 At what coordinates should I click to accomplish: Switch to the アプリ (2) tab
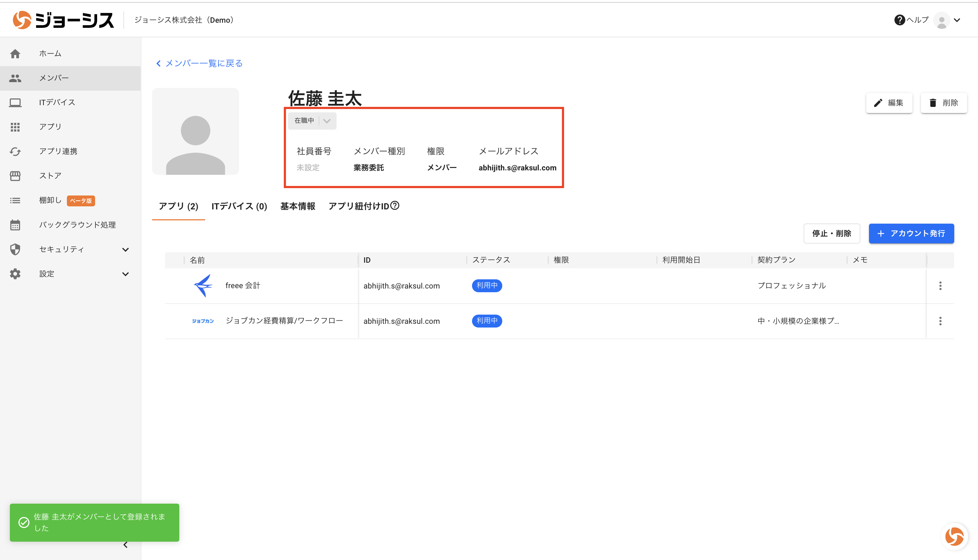[179, 207]
